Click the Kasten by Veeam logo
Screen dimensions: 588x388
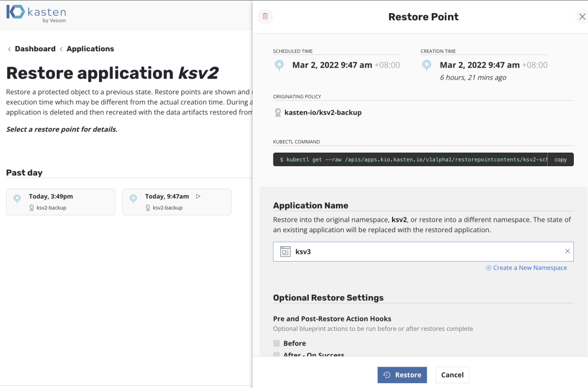pyautogui.click(x=36, y=14)
